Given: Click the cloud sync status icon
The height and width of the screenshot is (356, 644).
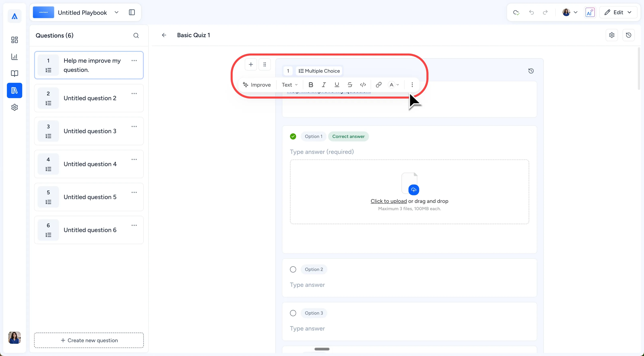Looking at the screenshot, I should click(516, 12).
